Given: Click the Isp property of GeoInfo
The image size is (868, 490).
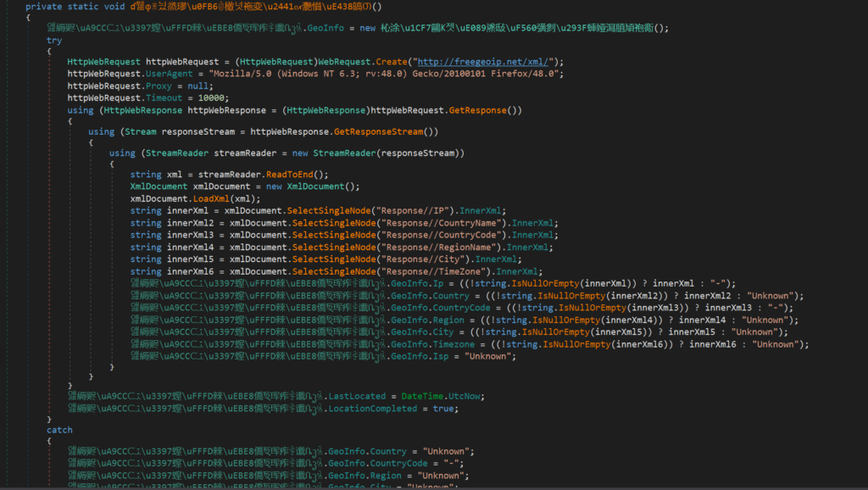Looking at the screenshot, I should tap(441, 357).
